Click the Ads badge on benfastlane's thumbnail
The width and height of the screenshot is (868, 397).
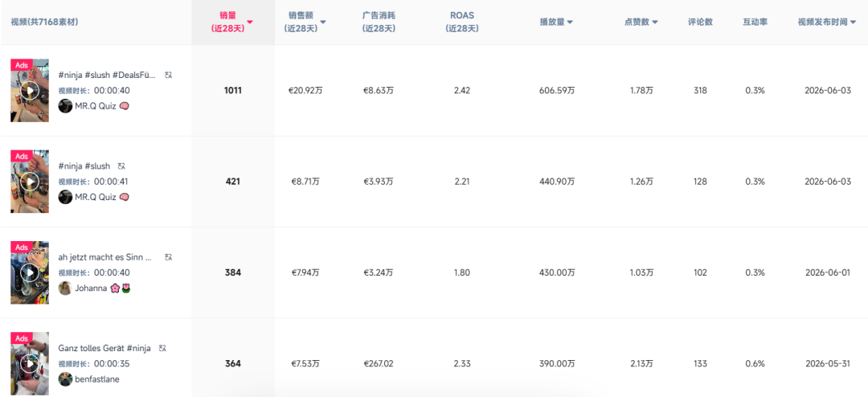click(x=21, y=338)
